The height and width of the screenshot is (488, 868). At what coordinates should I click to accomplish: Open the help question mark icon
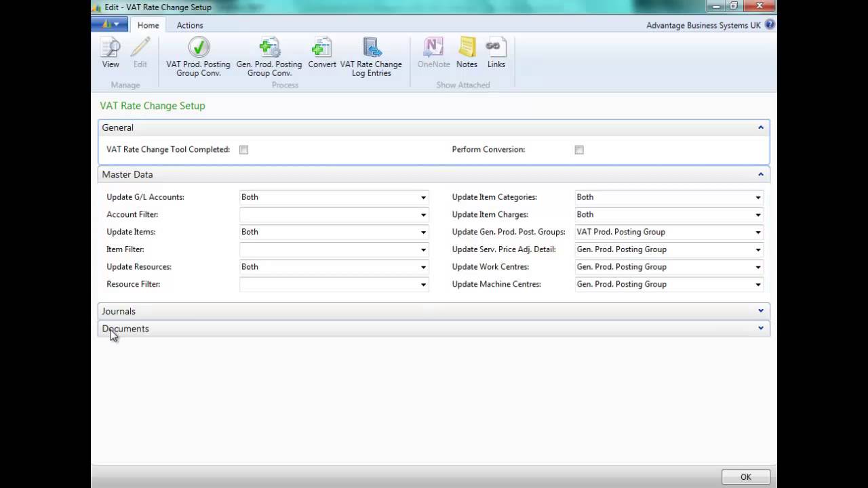tap(770, 25)
